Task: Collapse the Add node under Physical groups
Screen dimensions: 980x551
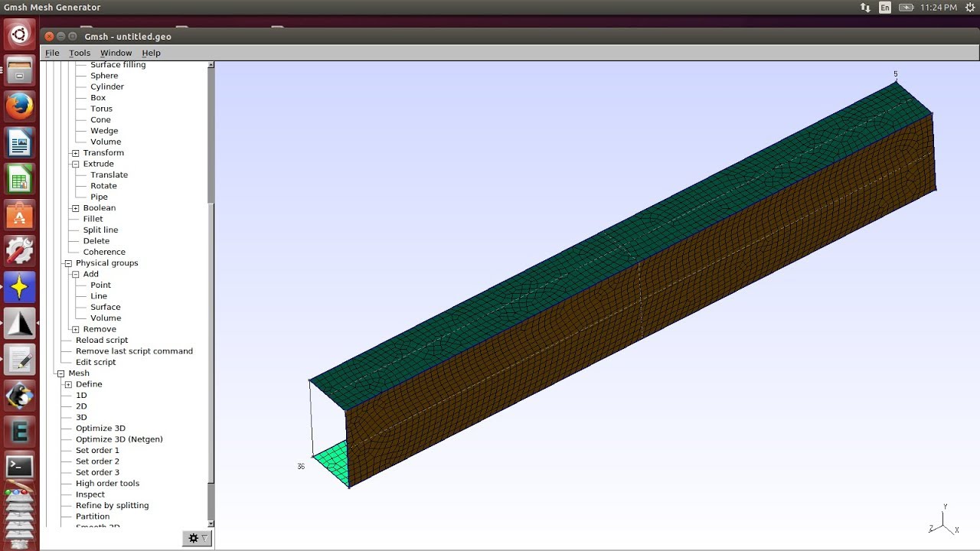Action: pos(75,274)
